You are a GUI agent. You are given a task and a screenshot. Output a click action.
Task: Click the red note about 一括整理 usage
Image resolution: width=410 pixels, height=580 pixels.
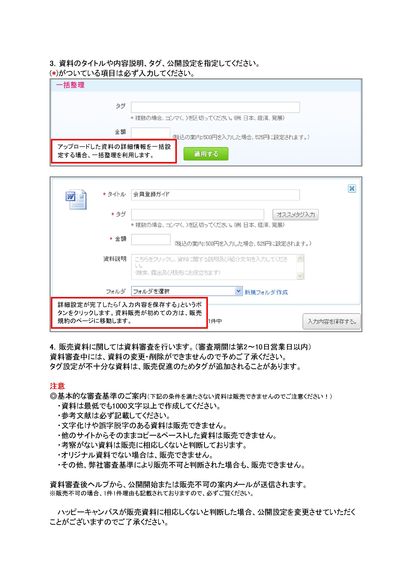coord(114,151)
